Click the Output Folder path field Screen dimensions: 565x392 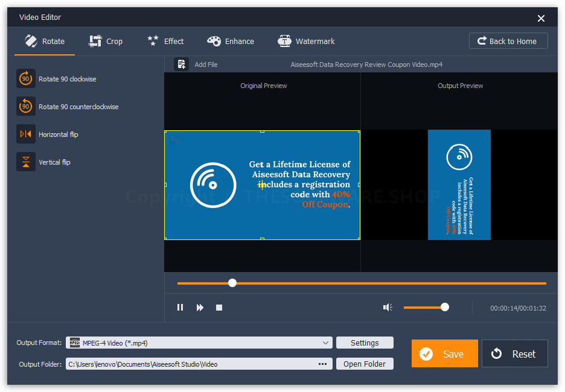coord(199,364)
